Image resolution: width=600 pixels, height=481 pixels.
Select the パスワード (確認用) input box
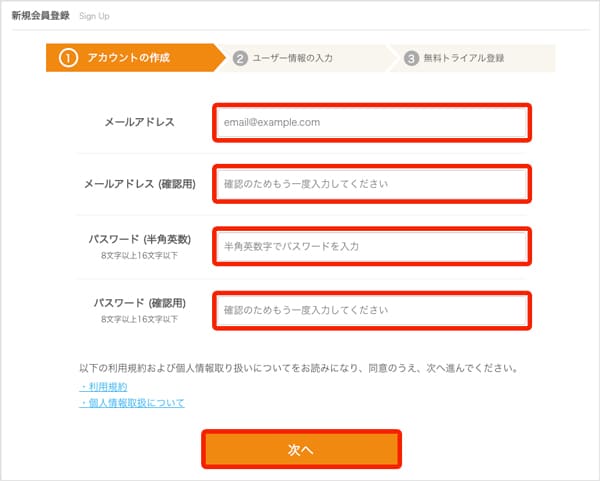(370, 309)
